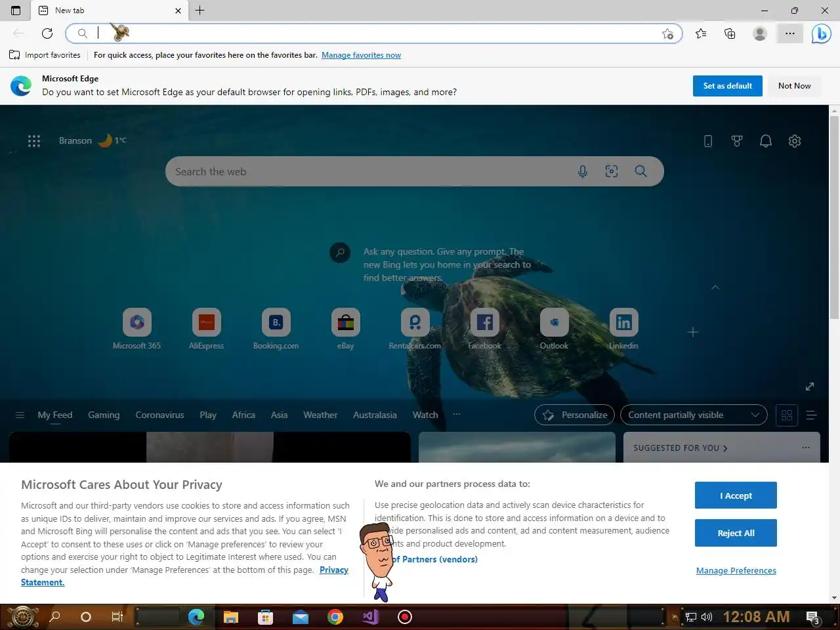Dismiss with Not Now button
Viewport: 840px width, 630px height.
[794, 86]
